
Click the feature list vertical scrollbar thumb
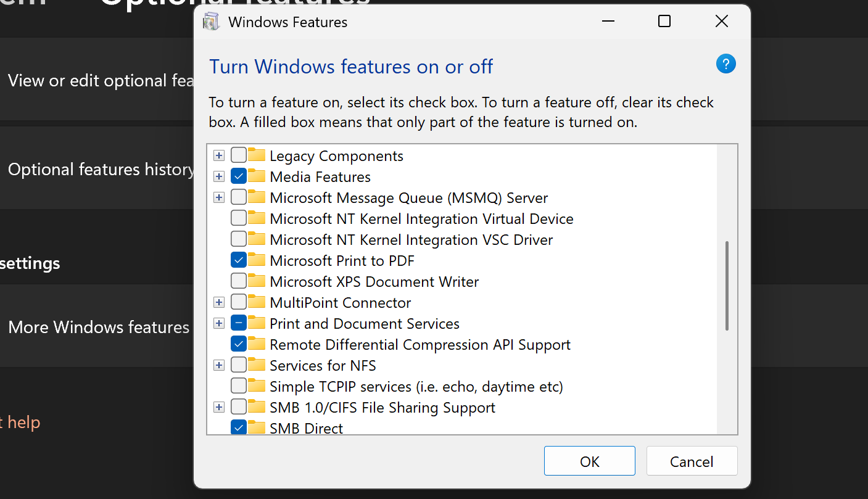(x=727, y=286)
